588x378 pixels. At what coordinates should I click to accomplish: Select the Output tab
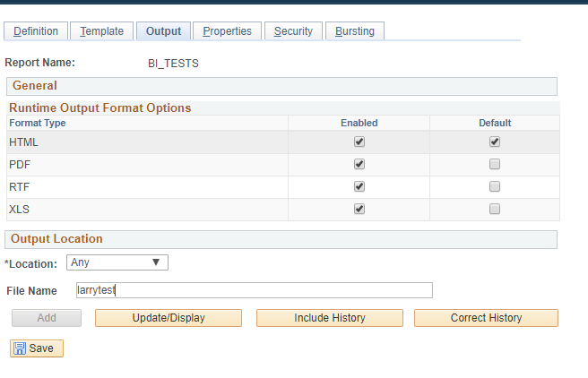[x=163, y=31]
